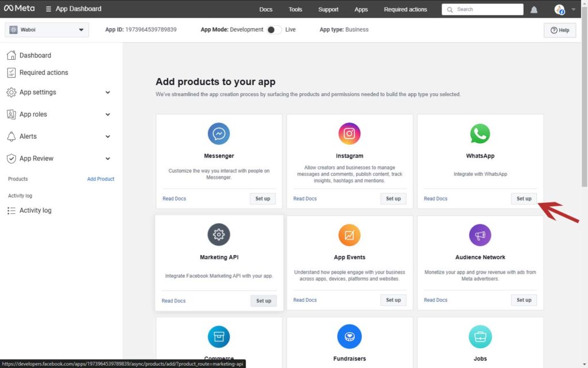This screenshot has width=588, height=368.
Task: Read Docs for Marketing API
Action: (173, 301)
